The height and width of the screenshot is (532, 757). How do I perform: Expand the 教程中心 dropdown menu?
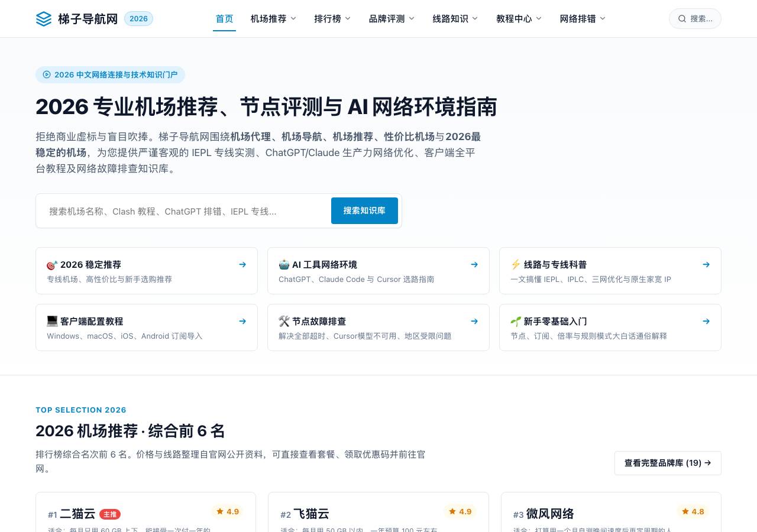[x=519, y=19]
